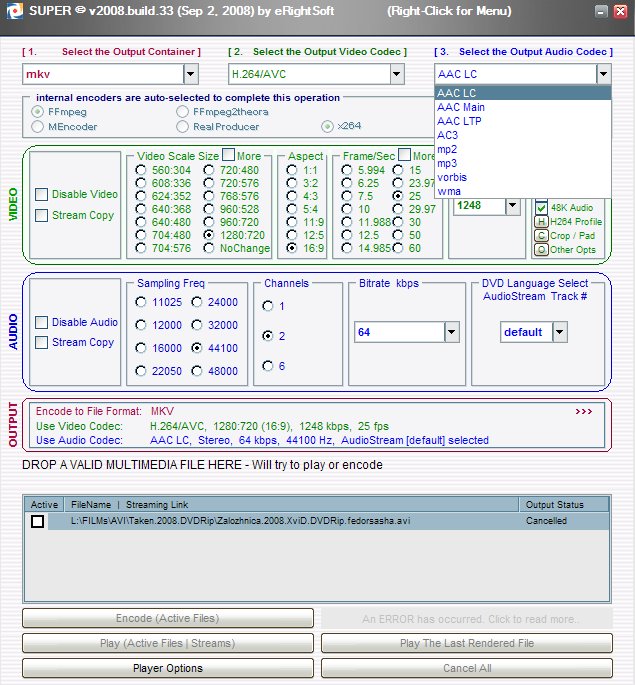Choose mp2 from audio codec list
Image resolution: width=635 pixels, height=685 pixels.
tap(523, 149)
